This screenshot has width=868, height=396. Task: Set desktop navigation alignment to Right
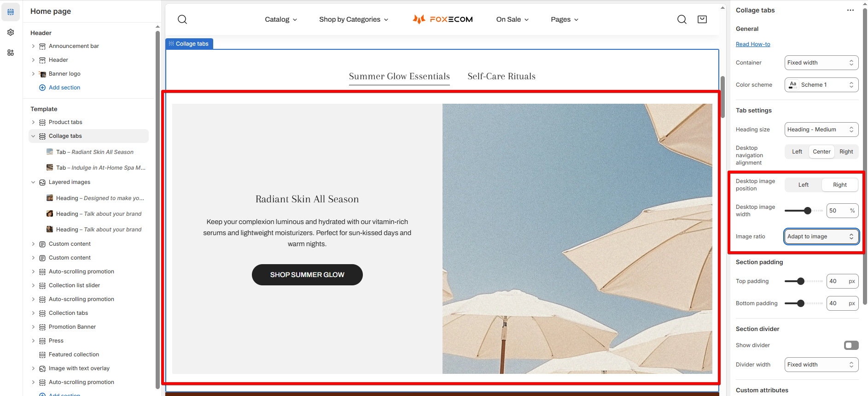846,152
